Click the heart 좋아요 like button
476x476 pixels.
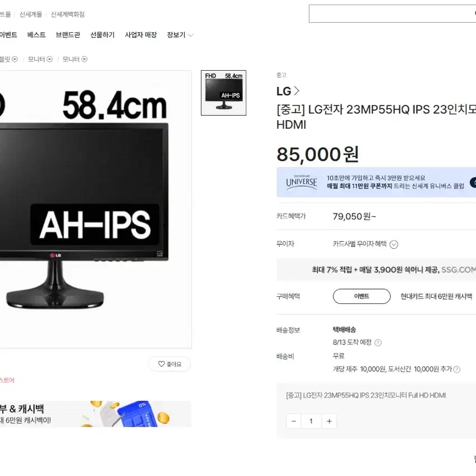169,364
